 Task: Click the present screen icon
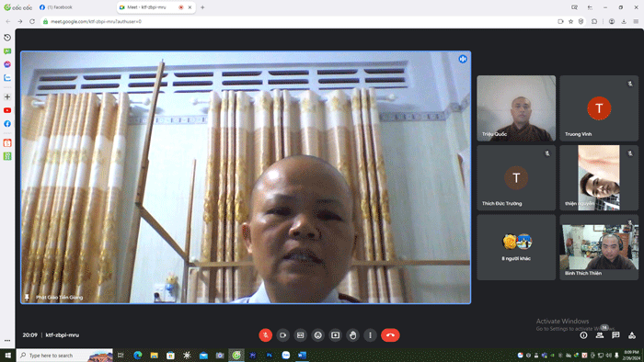pos(335,335)
